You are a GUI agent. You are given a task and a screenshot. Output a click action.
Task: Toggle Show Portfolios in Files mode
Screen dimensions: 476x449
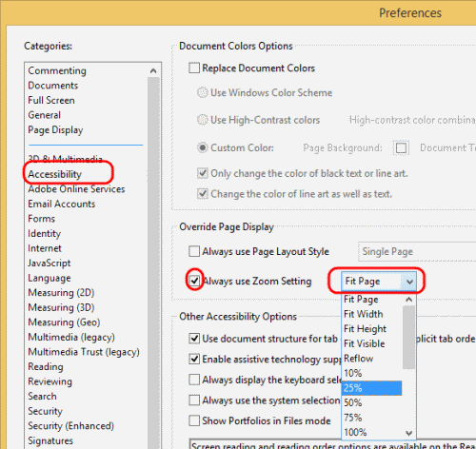coord(194,420)
